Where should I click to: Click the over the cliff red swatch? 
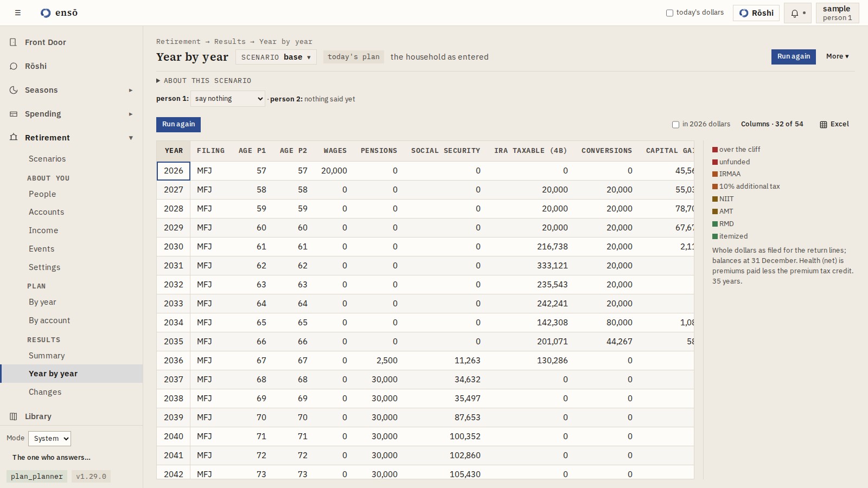coord(715,150)
